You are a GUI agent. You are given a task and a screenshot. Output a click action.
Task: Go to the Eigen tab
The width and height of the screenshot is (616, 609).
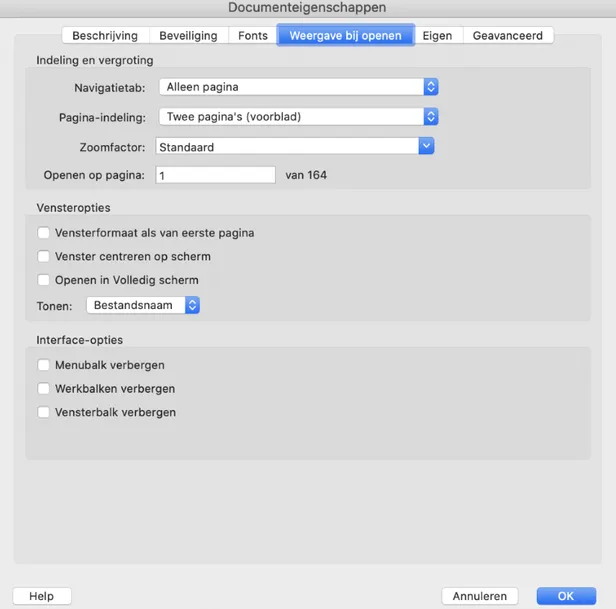tap(437, 36)
